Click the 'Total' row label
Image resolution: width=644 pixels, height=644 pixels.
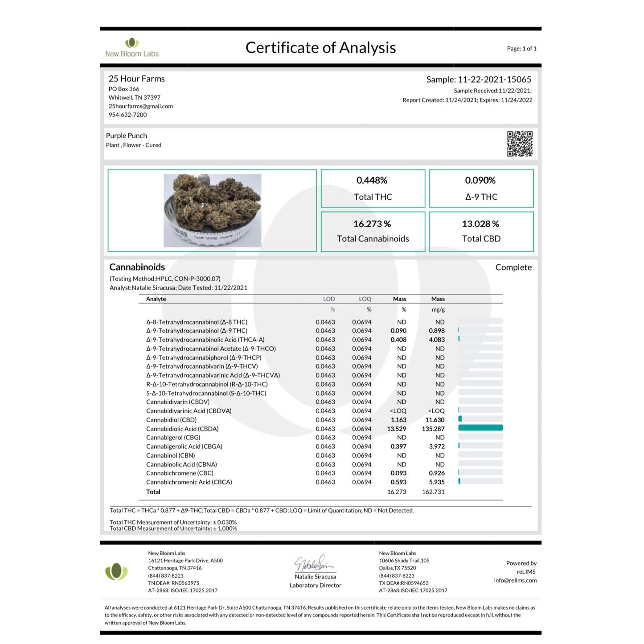153,492
